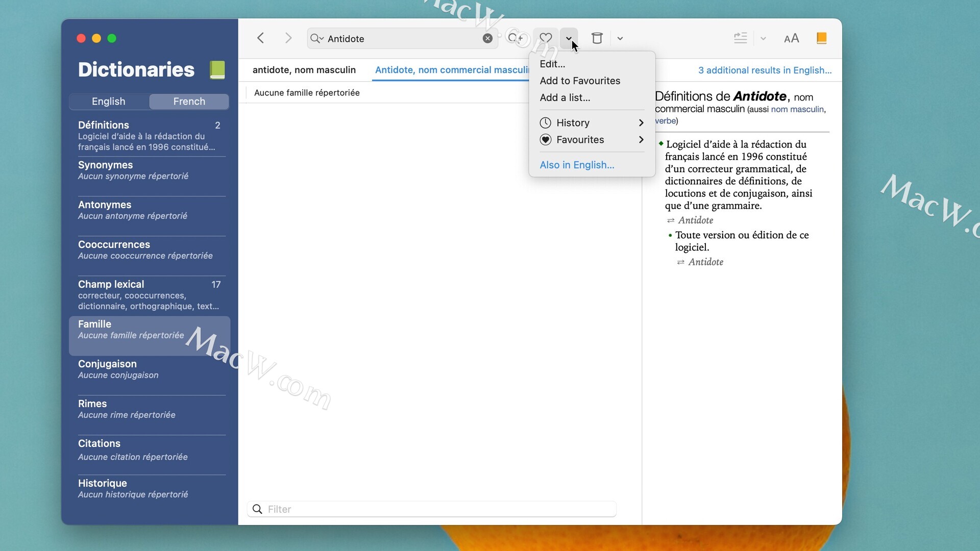Open 3 additional results in English link
This screenshot has height=551, width=980.
pyautogui.click(x=765, y=70)
